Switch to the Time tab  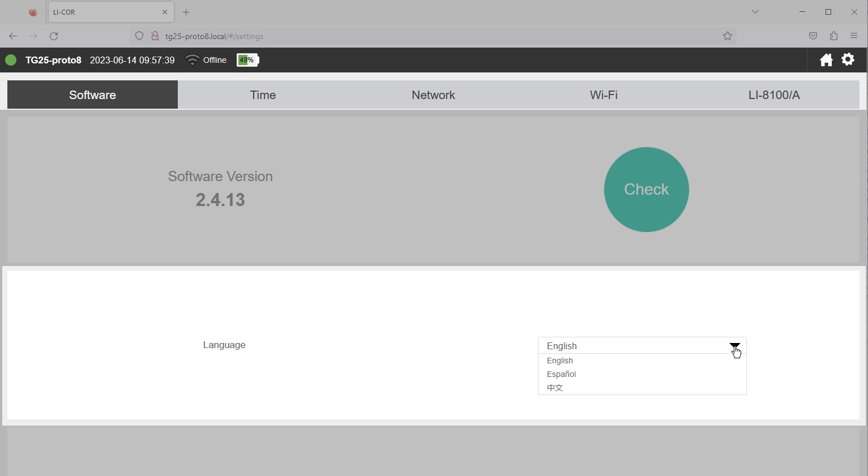pos(263,95)
